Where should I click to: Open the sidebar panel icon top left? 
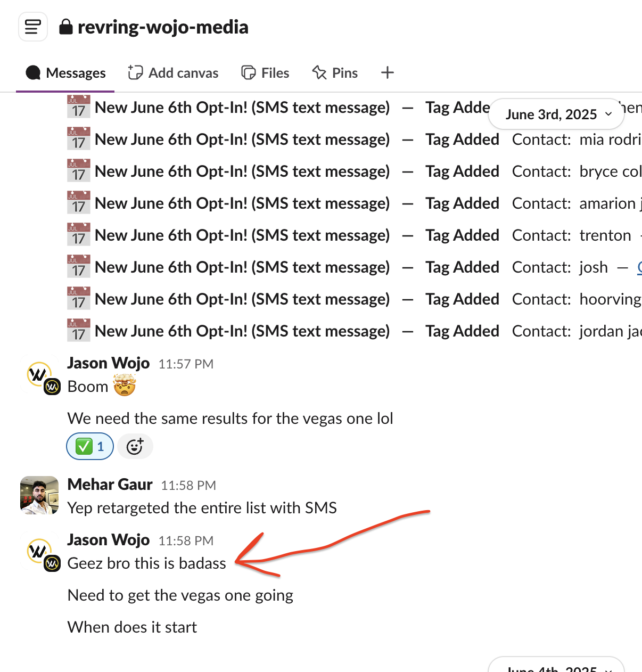pyautogui.click(x=32, y=26)
